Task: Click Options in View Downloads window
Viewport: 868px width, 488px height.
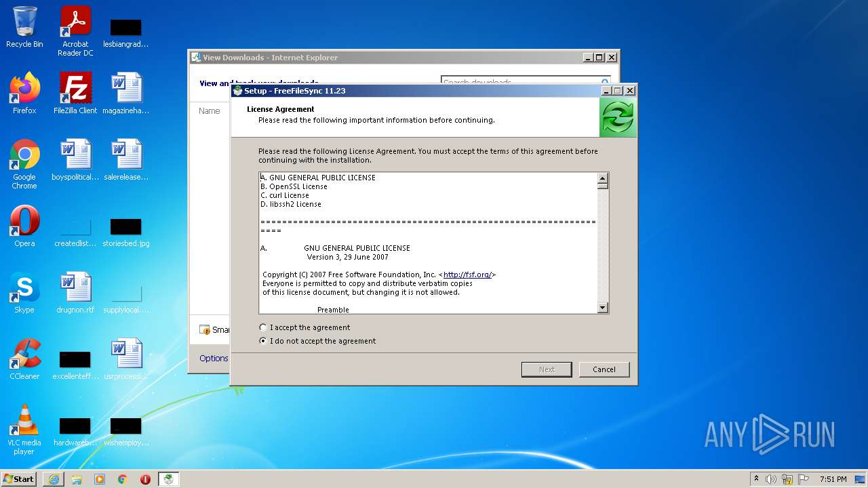Action: click(214, 358)
